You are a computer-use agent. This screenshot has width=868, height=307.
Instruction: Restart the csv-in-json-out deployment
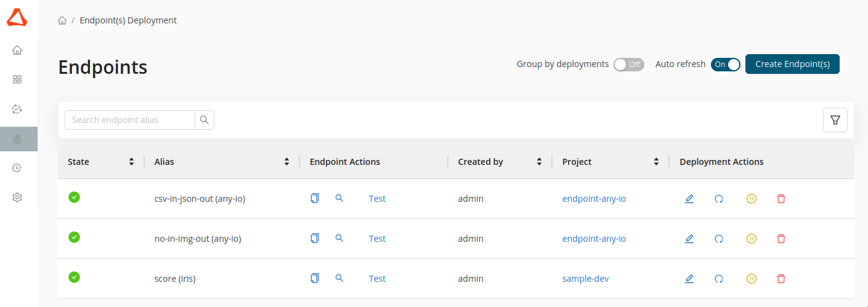click(719, 199)
